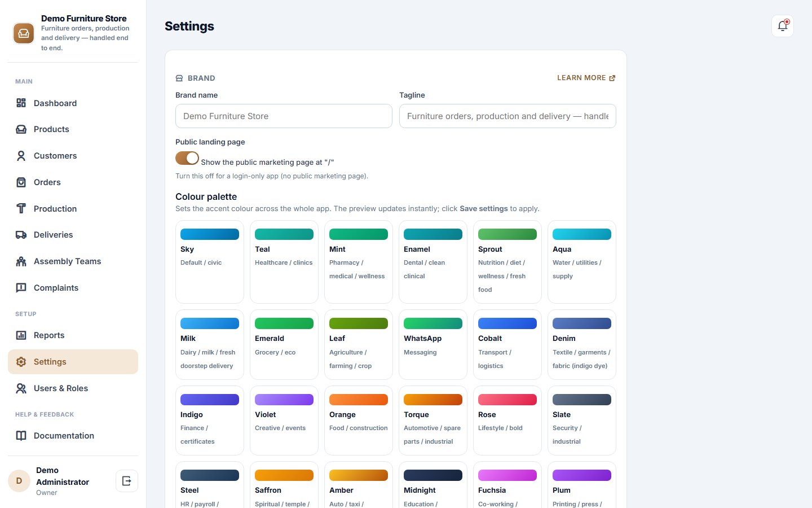Screen dimensions: 812x508
Task: Choose the Sprout palette card
Action: (507, 262)
